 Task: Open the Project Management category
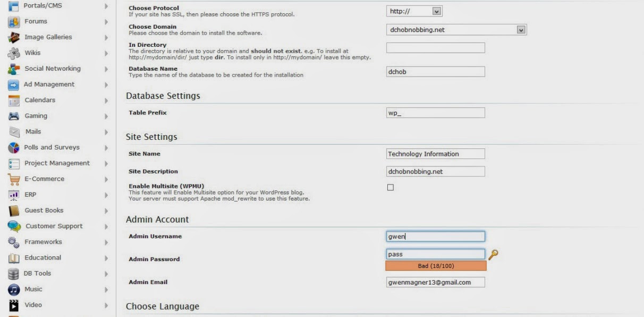click(57, 163)
